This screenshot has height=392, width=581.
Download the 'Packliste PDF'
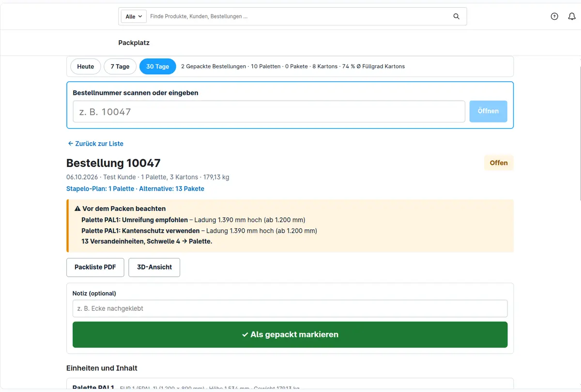pos(95,267)
